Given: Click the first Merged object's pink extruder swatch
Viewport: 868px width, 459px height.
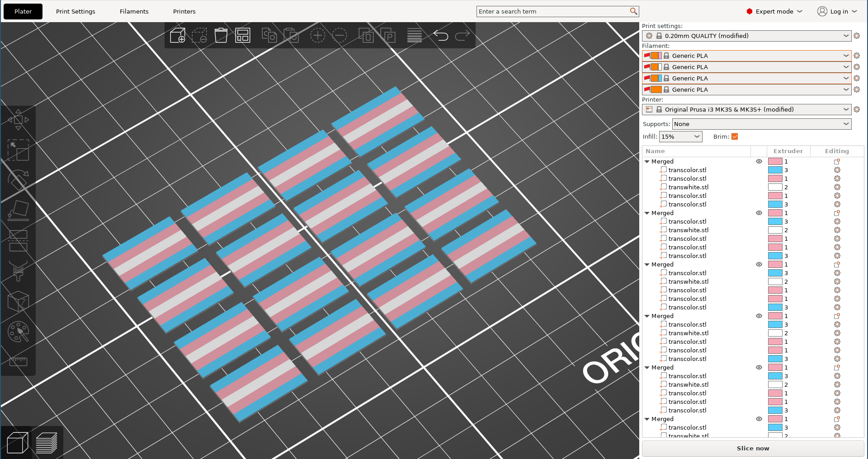Looking at the screenshot, I should 775,161.
